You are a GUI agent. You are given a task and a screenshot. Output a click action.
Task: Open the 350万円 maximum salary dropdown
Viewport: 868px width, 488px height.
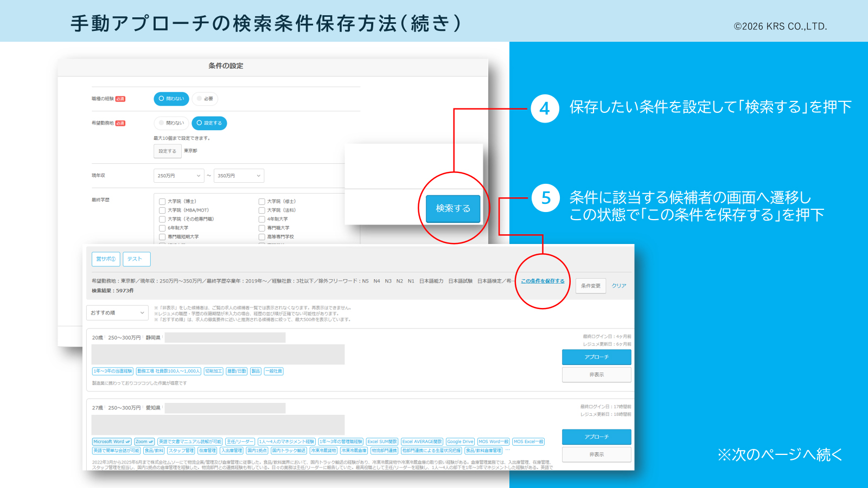coord(239,176)
